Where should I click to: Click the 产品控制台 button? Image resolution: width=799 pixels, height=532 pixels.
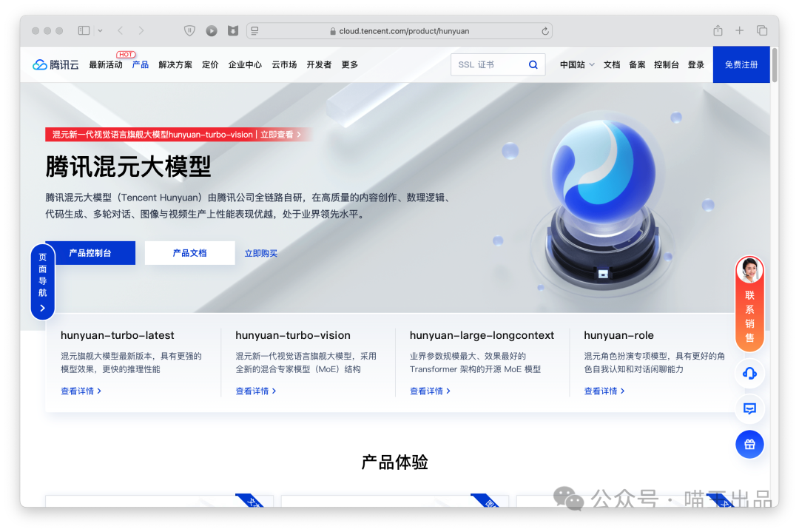(x=90, y=253)
